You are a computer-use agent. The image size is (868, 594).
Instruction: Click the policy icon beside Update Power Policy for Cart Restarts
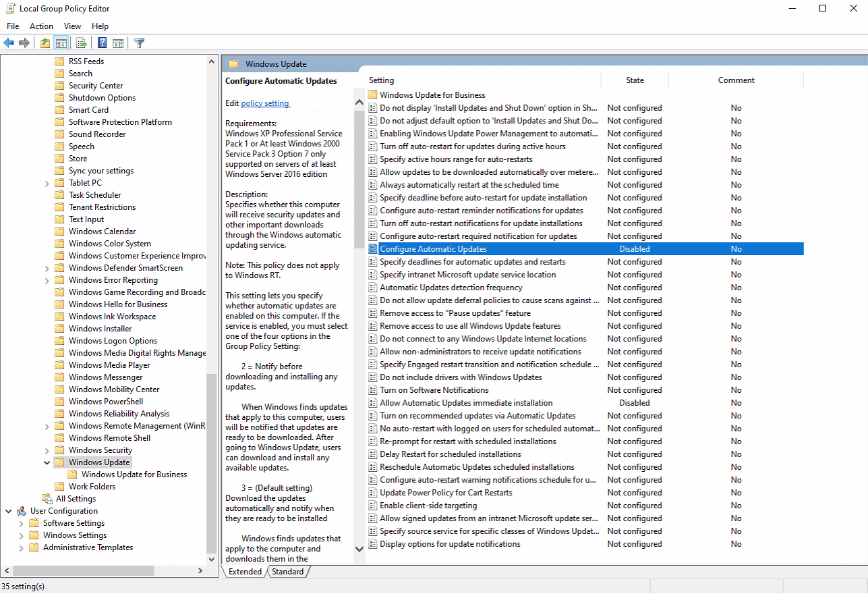click(x=373, y=493)
